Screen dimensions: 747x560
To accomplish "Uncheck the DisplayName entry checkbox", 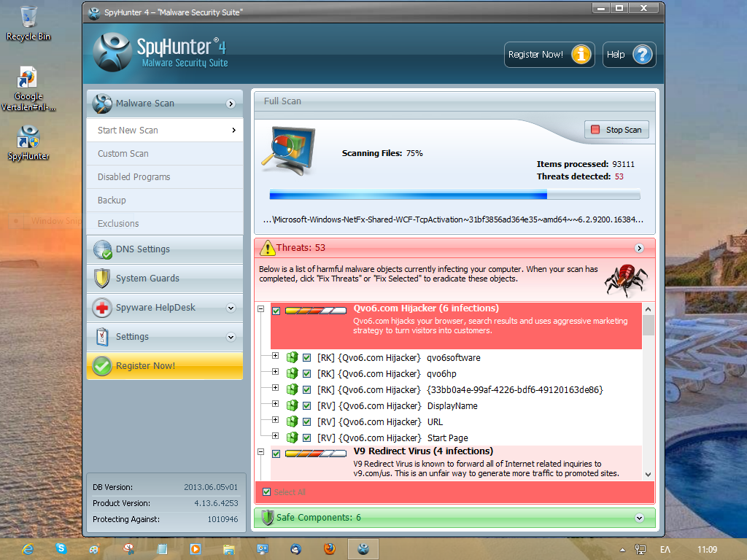I will click(307, 405).
